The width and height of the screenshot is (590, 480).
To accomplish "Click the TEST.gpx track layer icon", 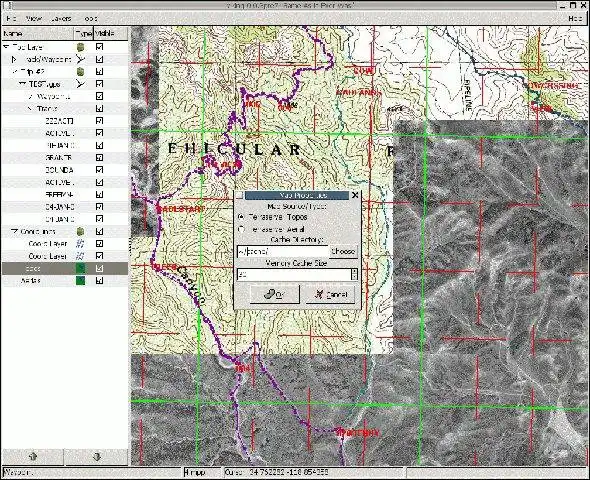I will [80, 84].
